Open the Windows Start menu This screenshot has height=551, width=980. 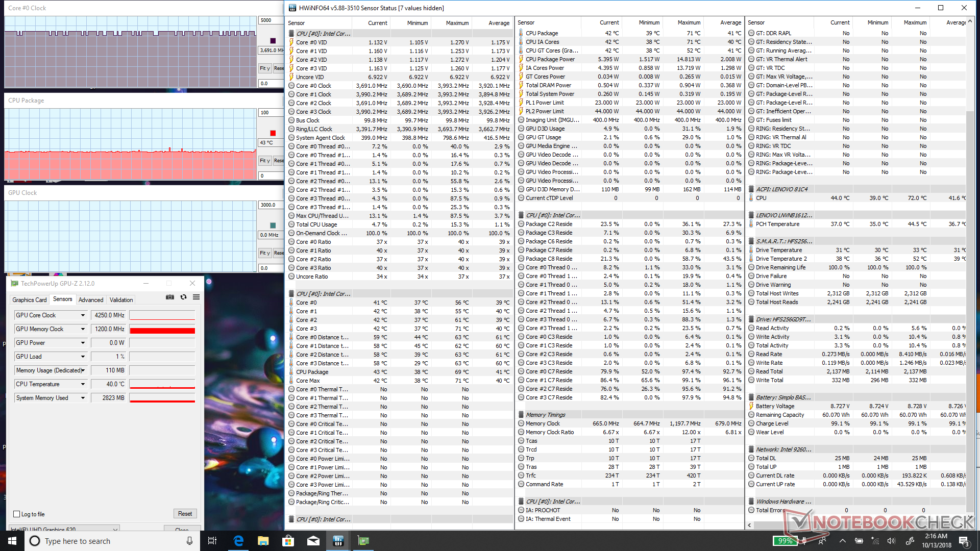[12, 541]
